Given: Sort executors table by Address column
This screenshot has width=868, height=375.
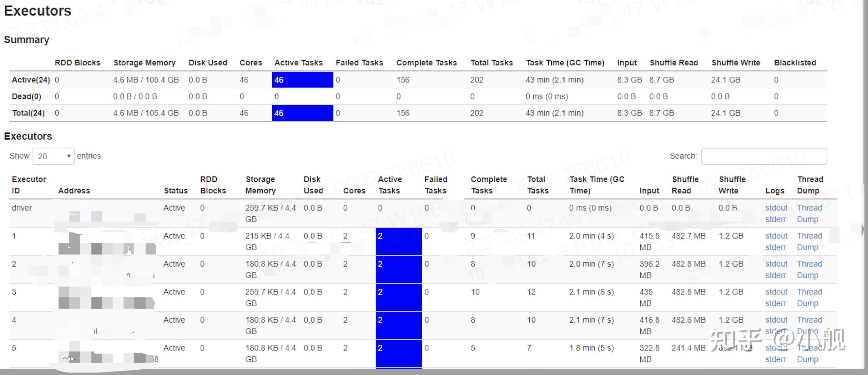Looking at the screenshot, I should point(74,191).
